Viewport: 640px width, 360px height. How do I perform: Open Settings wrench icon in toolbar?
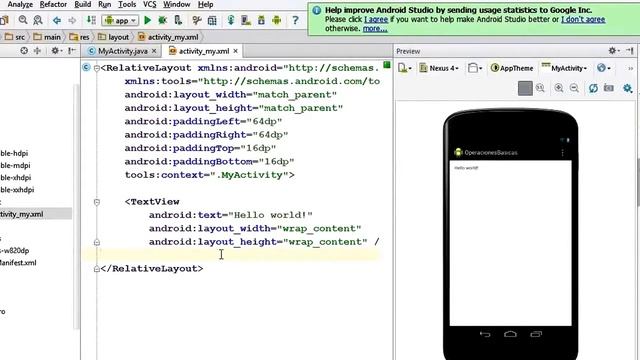[197, 20]
